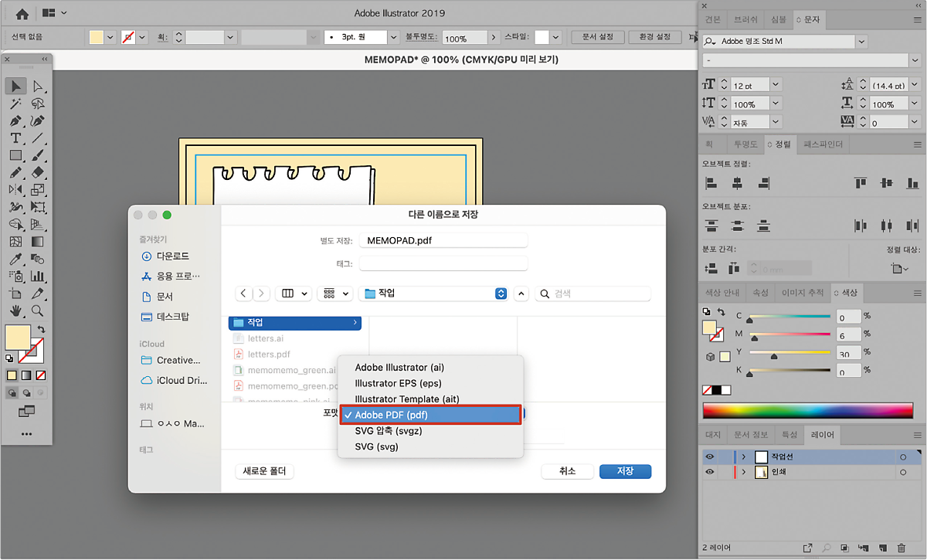This screenshot has width=927, height=560.
Task: Select the Magic Wand tool
Action: pos(15,104)
